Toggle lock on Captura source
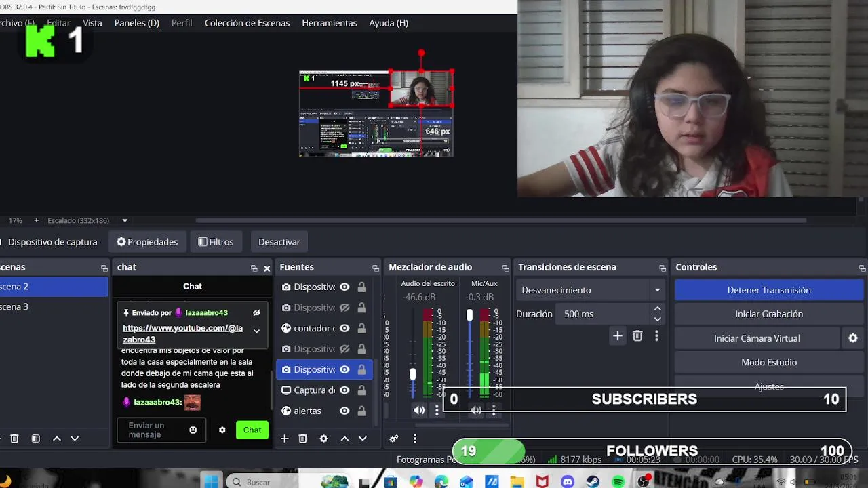Image resolution: width=868 pixels, height=488 pixels. 361,390
